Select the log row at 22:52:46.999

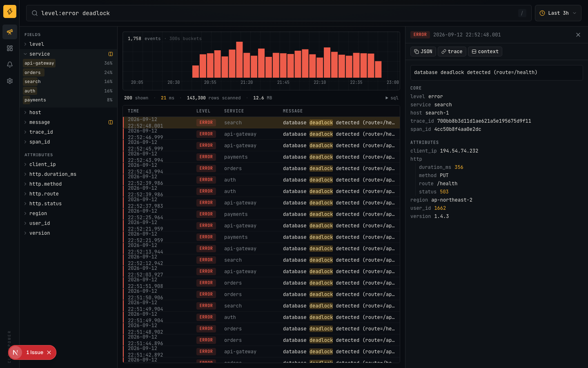tap(261, 134)
